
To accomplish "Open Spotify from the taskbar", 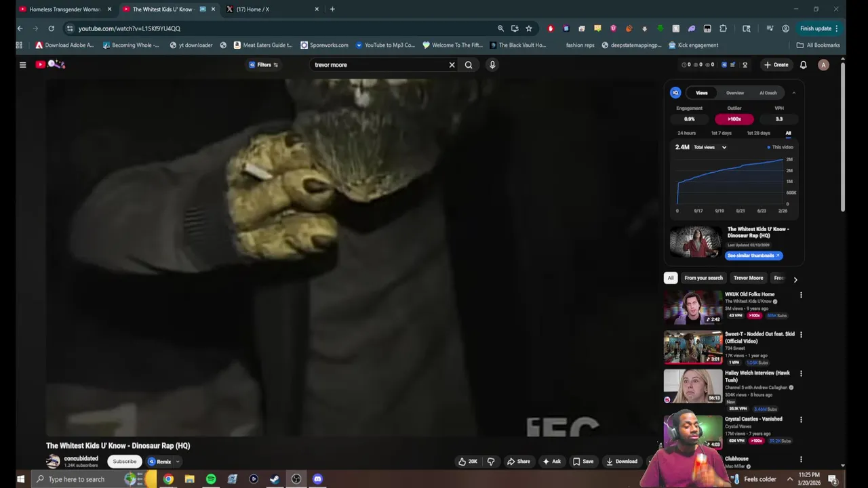I will 211,479.
